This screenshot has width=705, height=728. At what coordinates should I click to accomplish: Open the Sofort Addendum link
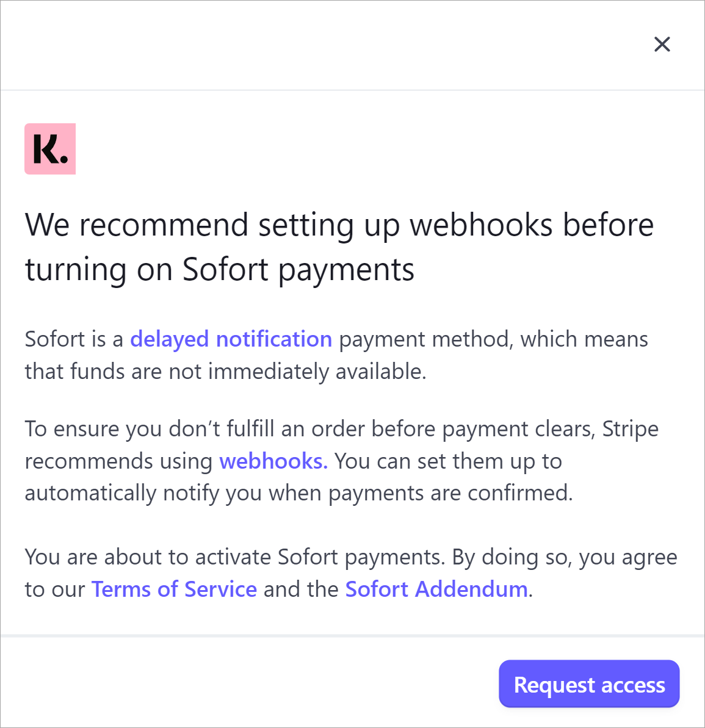(x=436, y=589)
